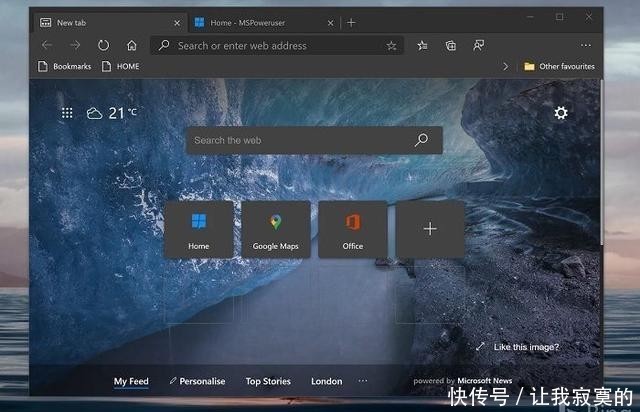
Task: Open the Bookmarks favourites bar item
Action: [x=64, y=66]
